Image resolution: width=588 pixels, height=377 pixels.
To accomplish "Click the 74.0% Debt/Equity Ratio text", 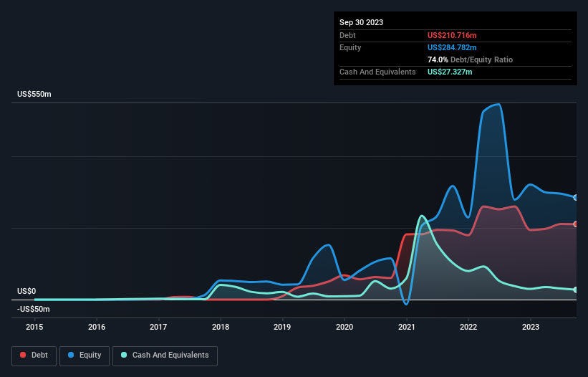I will [470, 59].
